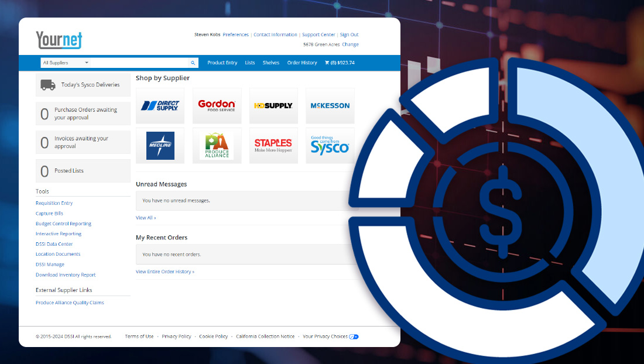Click the Steven Kobs user name
Image resolution: width=644 pixels, height=364 pixels.
pos(207,35)
